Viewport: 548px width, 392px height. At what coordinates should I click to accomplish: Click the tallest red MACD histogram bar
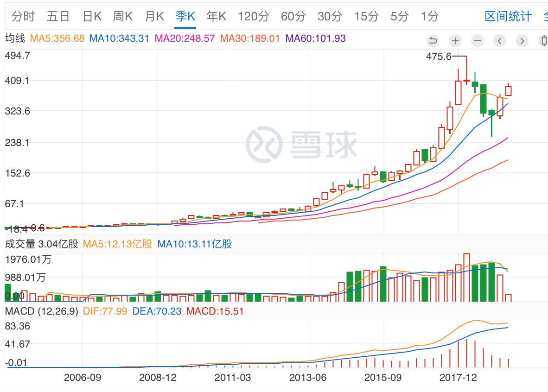pos(466,353)
